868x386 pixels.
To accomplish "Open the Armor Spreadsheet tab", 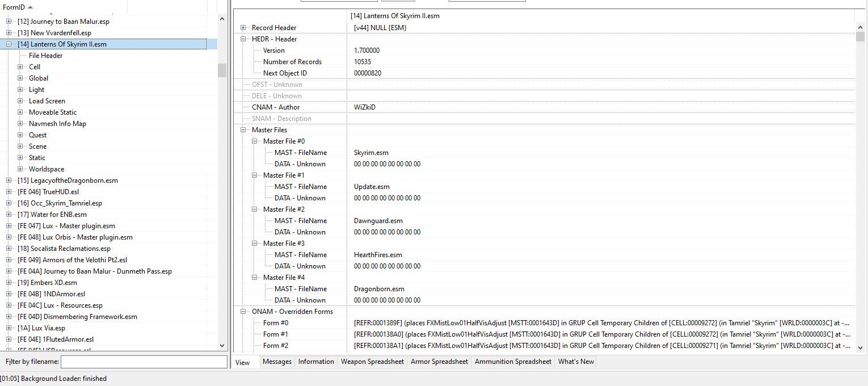I will [439, 362].
